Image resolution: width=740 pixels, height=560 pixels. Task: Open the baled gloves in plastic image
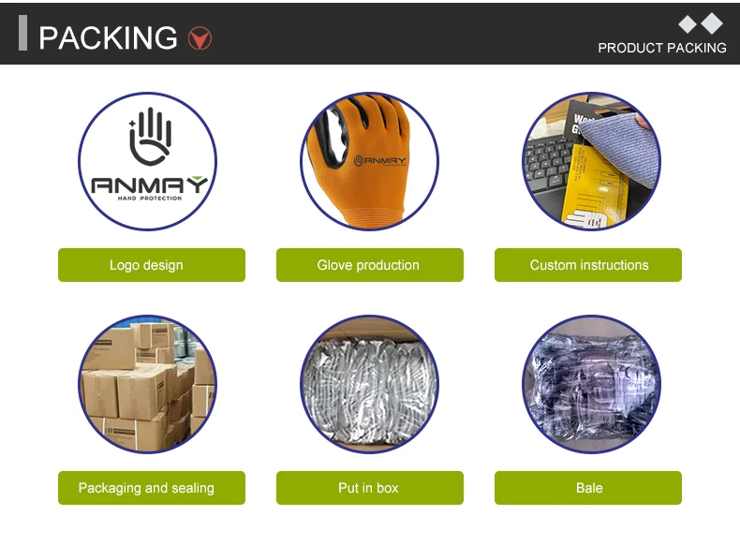(591, 384)
